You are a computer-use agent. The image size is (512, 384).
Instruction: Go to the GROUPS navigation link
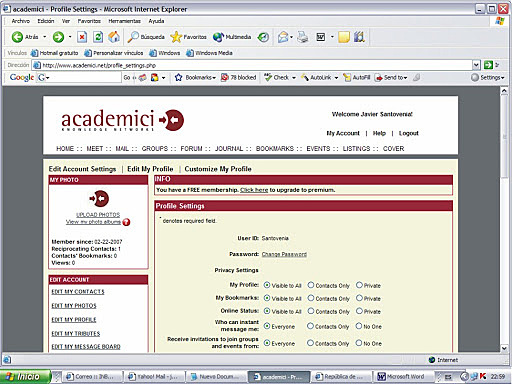click(155, 149)
